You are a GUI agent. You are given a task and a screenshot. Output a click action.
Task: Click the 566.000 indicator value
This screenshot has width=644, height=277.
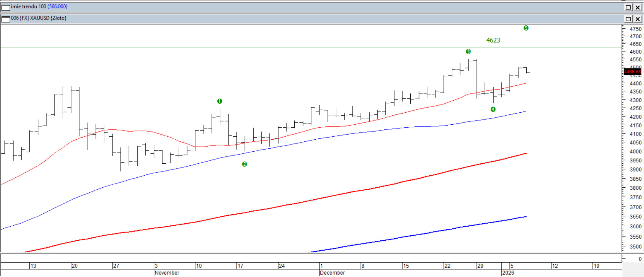pyautogui.click(x=57, y=7)
